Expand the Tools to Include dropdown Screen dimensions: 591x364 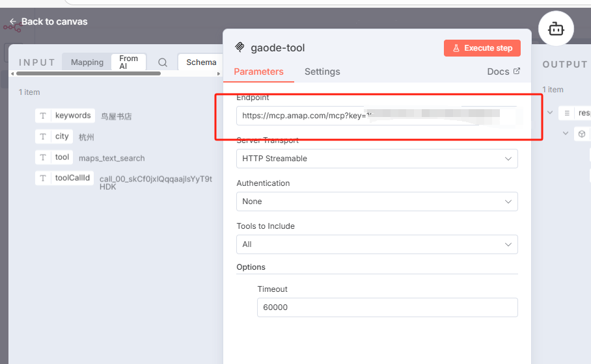(x=377, y=244)
